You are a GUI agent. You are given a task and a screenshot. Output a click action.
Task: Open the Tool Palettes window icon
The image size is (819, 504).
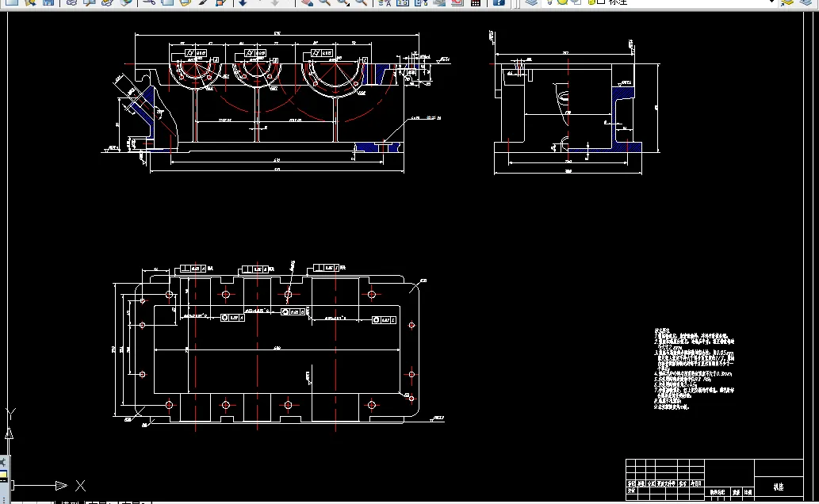pyautogui.click(x=421, y=2)
